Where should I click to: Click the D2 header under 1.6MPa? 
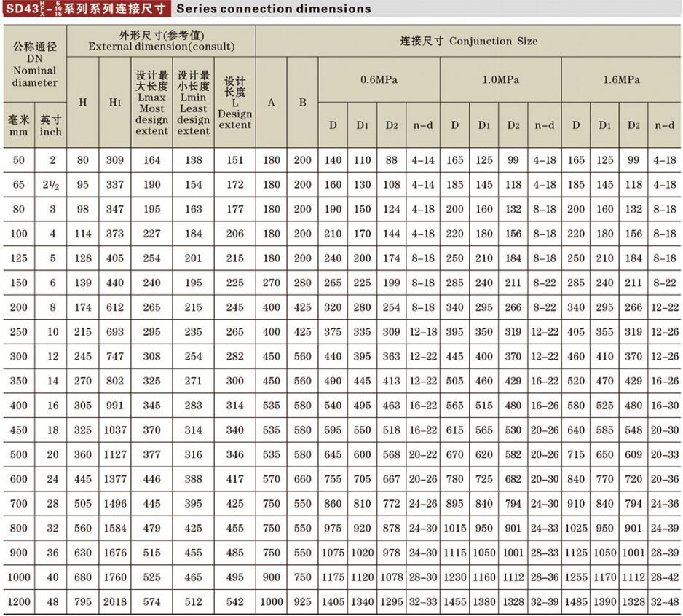[x=633, y=125]
